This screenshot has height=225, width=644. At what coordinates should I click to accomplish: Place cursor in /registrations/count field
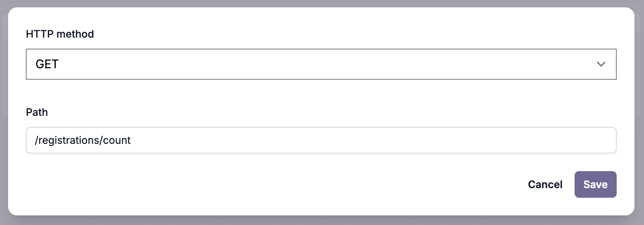321,140
